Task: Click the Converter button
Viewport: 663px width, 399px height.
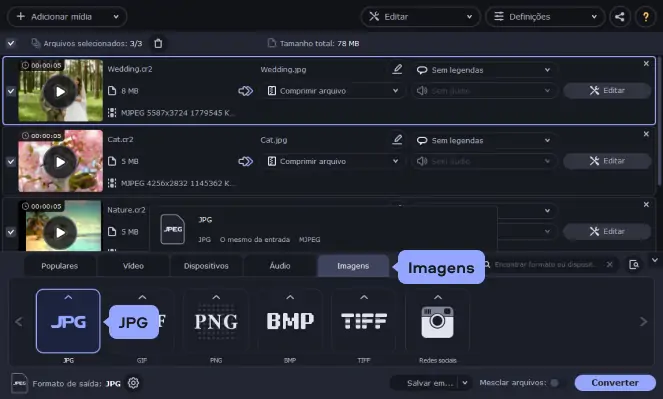Action: (615, 383)
